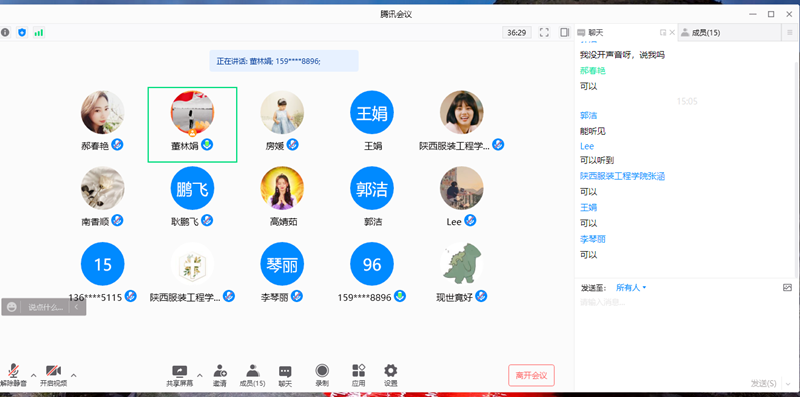Open Settings (设置) gear icon
Screen dimensions: 800x397
tap(391, 375)
